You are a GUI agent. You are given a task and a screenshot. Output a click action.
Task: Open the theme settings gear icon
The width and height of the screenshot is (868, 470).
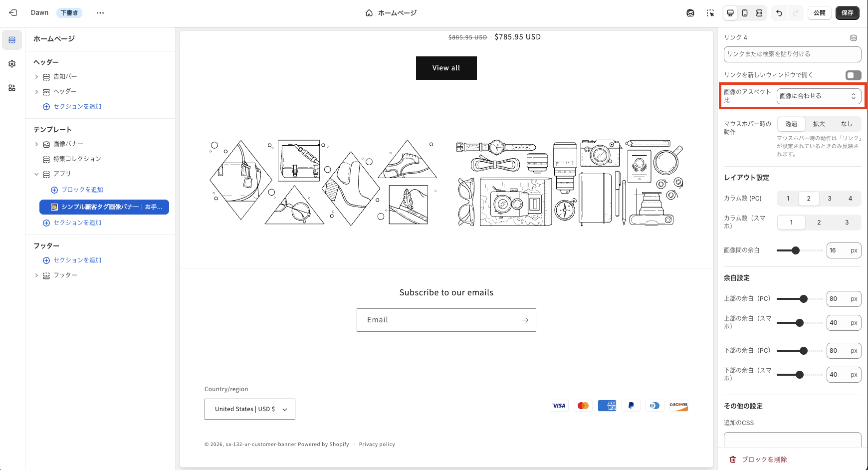point(11,64)
